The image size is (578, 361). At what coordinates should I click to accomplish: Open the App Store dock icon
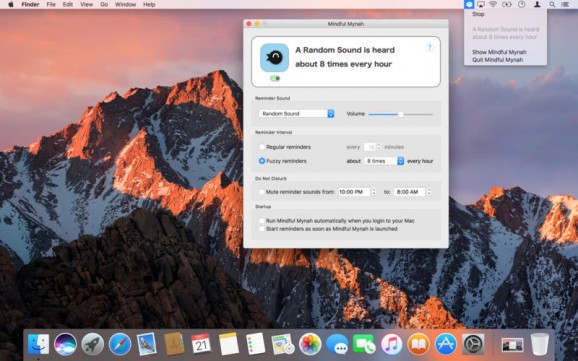click(x=446, y=344)
